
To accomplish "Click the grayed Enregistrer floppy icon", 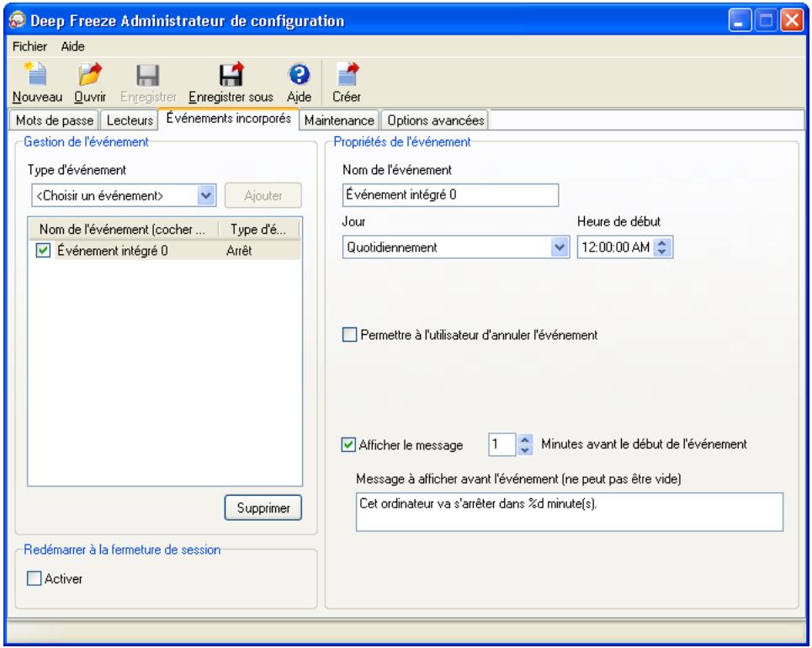I will point(147,75).
